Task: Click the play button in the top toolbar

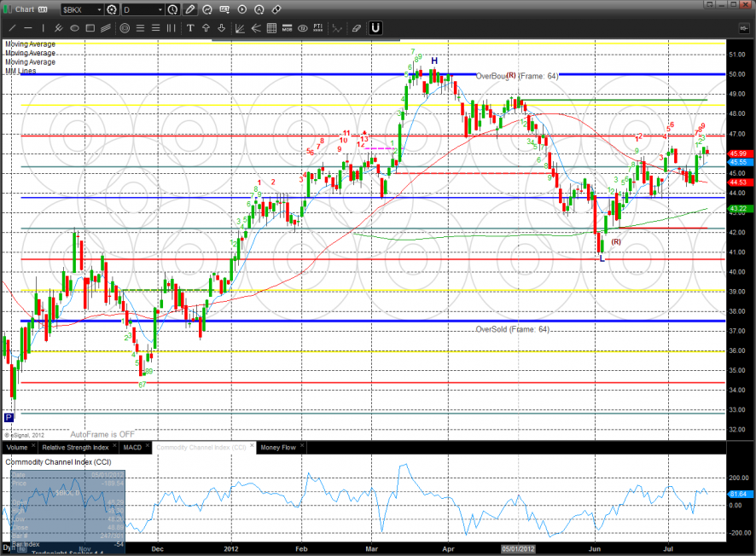Action: tap(241, 9)
